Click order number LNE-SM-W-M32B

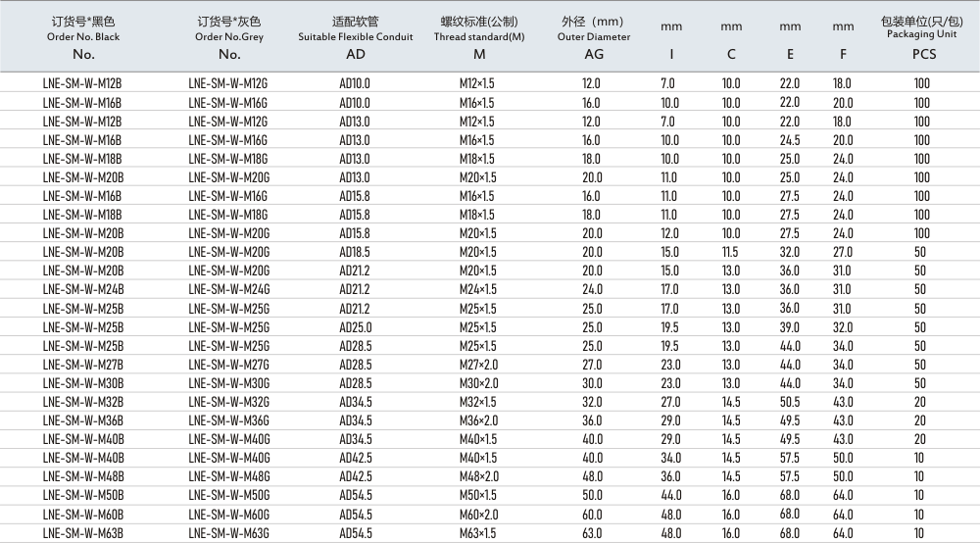pyautogui.click(x=83, y=402)
